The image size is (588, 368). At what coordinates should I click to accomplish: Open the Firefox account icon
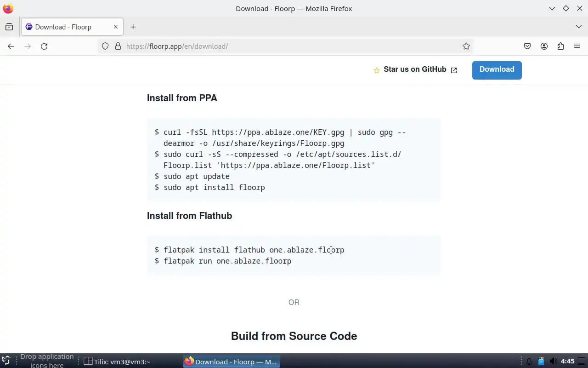pyautogui.click(x=544, y=46)
